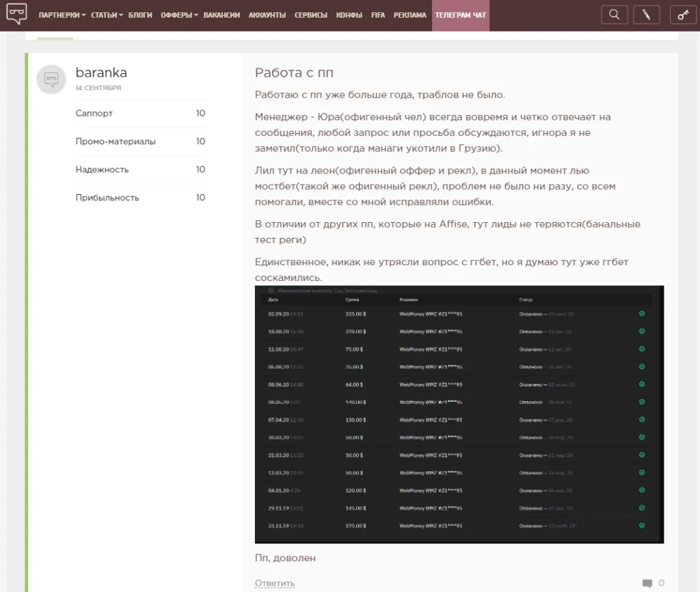This screenshot has width=700, height=592.
Task: Click the Промо-материалы rating row
Action: [140, 142]
